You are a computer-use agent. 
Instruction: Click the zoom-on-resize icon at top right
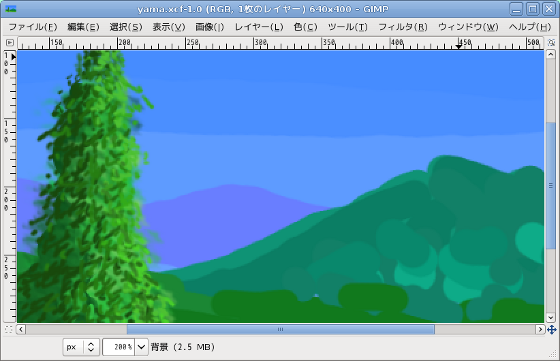(x=551, y=42)
